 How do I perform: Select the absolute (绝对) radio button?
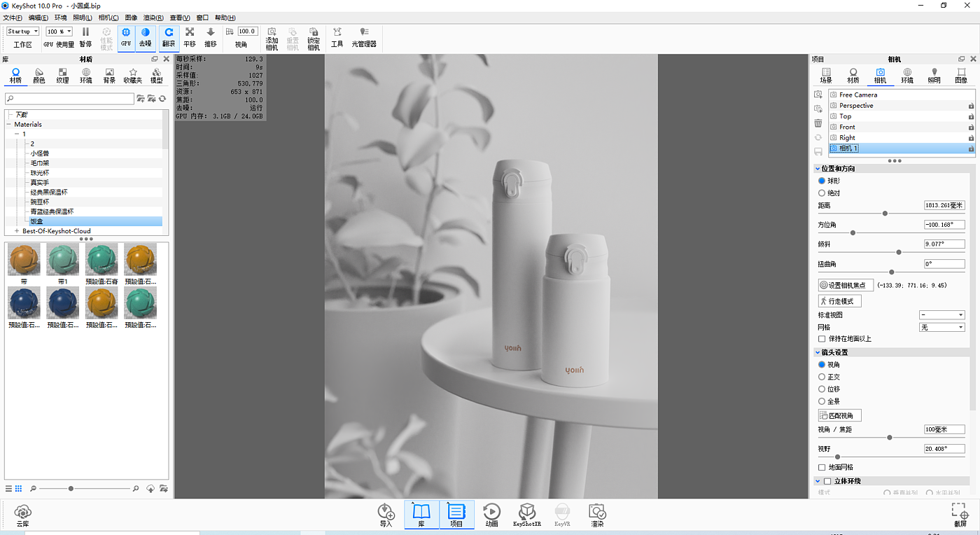click(822, 193)
